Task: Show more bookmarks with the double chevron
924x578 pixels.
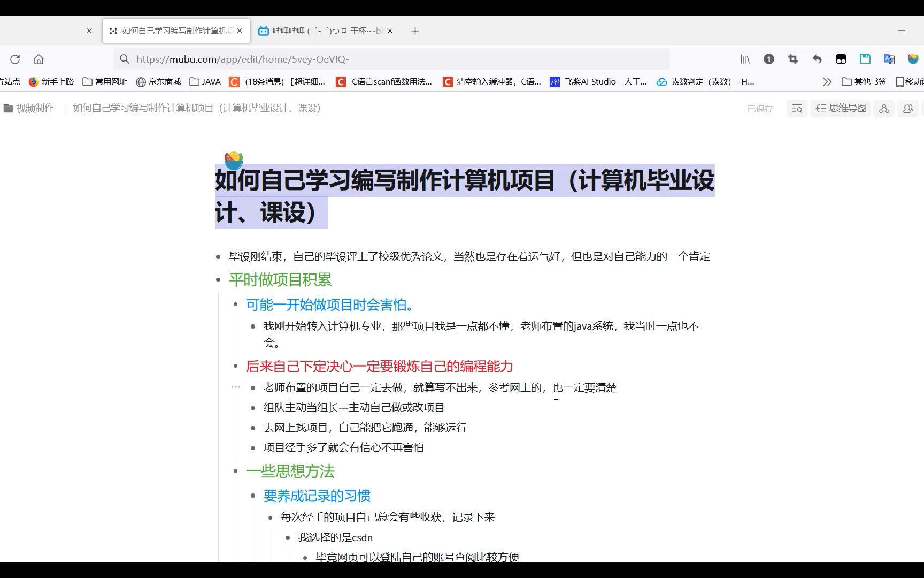Action: coord(827,82)
